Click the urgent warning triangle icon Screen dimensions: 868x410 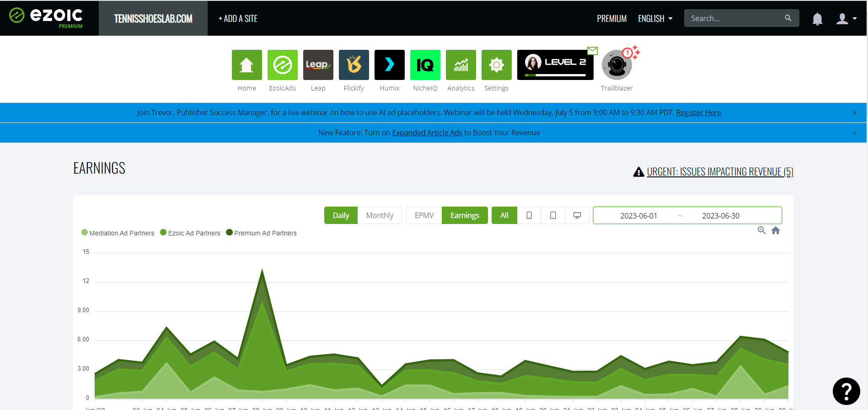click(x=638, y=172)
